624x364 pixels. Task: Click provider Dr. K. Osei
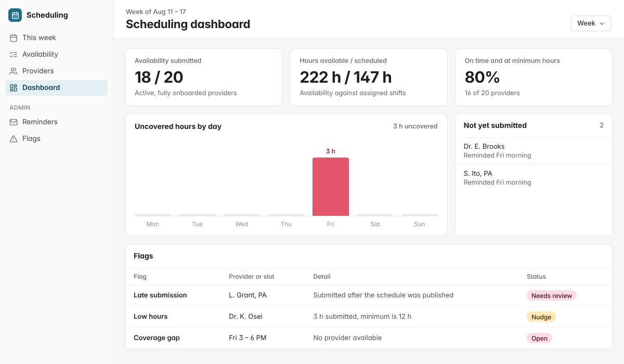(x=245, y=317)
